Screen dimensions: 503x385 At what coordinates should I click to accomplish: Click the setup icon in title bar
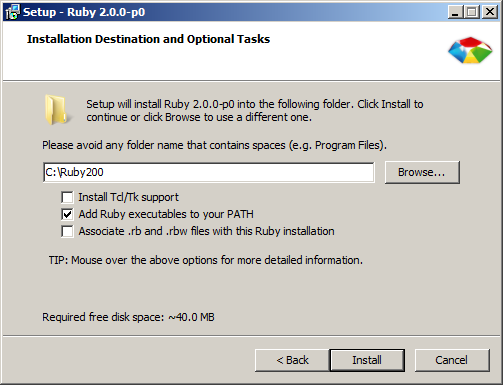click(x=12, y=12)
